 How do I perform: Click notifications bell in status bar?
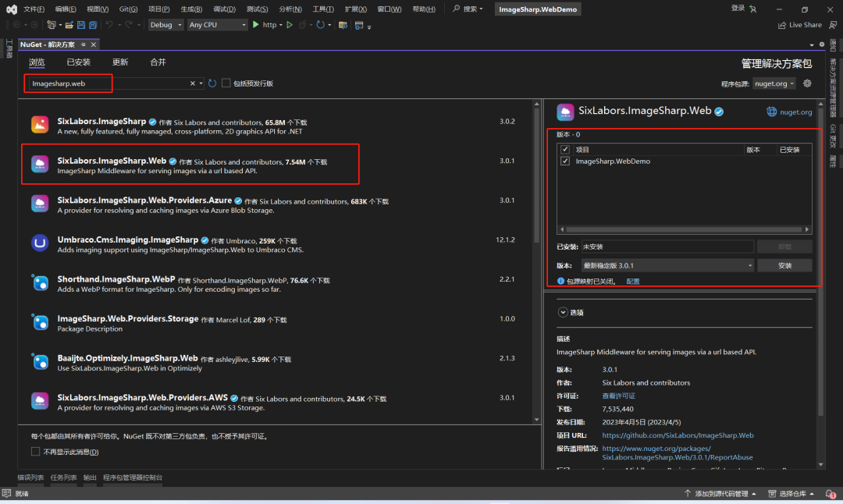tap(831, 494)
